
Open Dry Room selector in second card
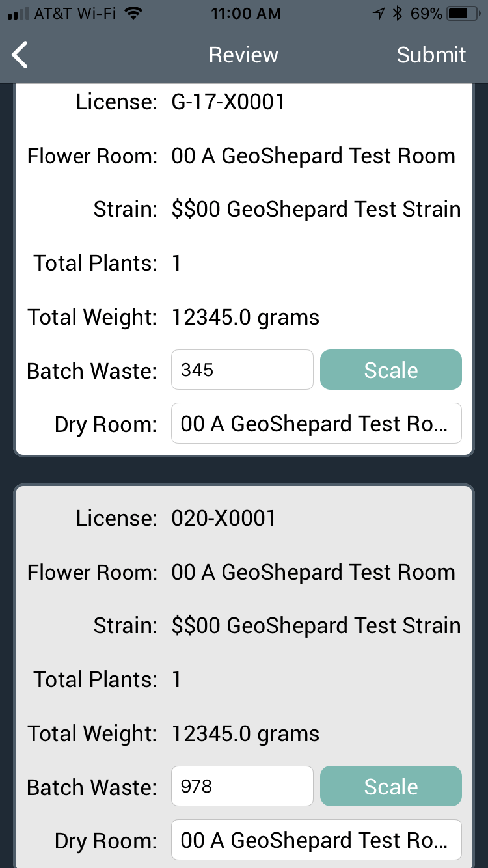316,840
